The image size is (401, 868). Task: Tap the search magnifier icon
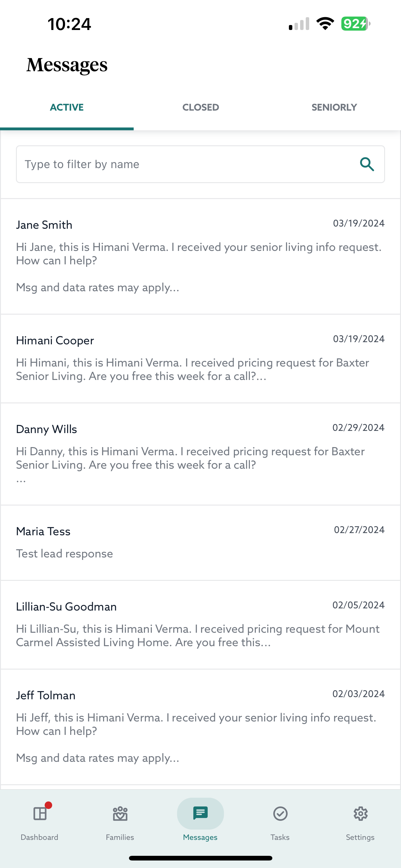[x=367, y=164]
